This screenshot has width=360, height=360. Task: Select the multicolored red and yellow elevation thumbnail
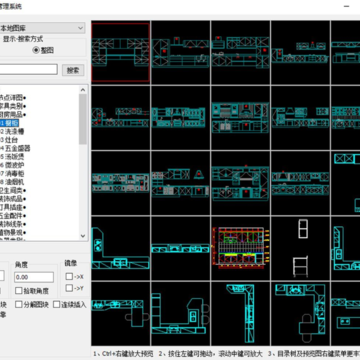[x=240, y=248]
